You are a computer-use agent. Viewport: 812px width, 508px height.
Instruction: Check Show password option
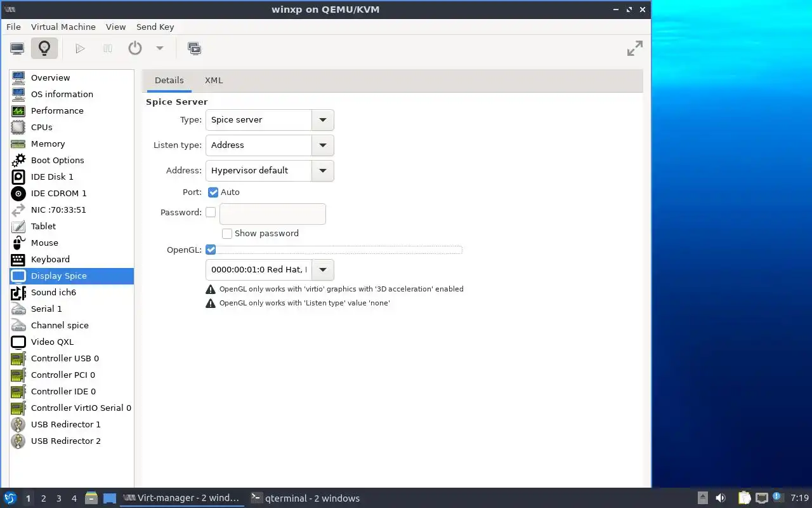(227, 234)
